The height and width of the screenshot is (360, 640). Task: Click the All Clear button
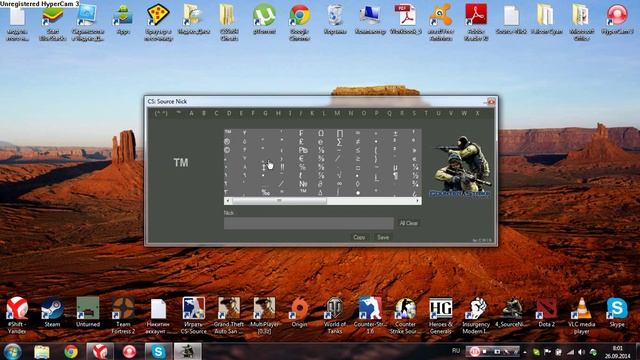[x=408, y=223]
